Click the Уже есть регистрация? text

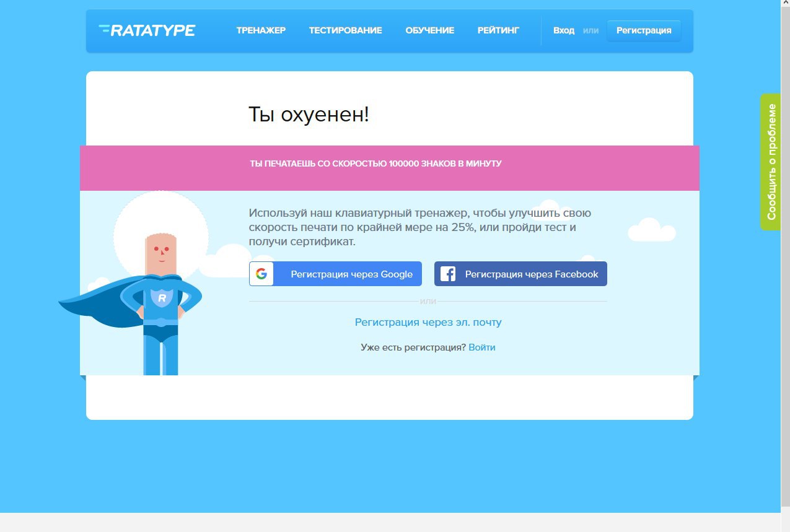413,347
